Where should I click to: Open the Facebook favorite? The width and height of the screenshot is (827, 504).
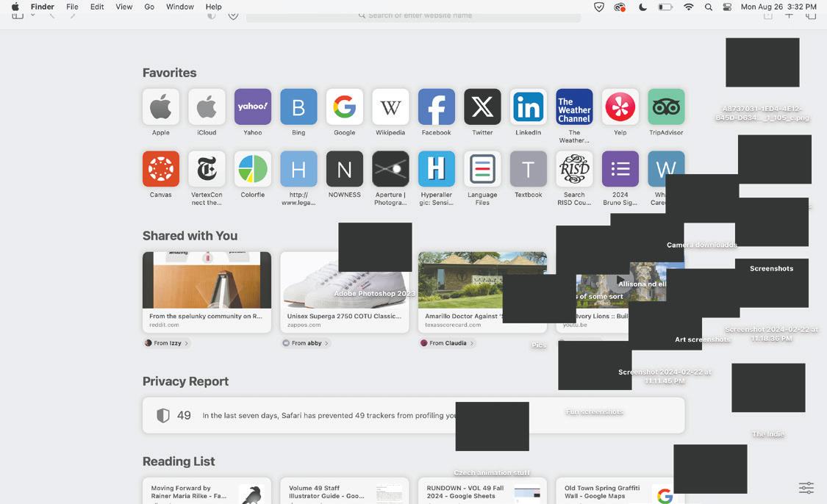click(x=436, y=107)
